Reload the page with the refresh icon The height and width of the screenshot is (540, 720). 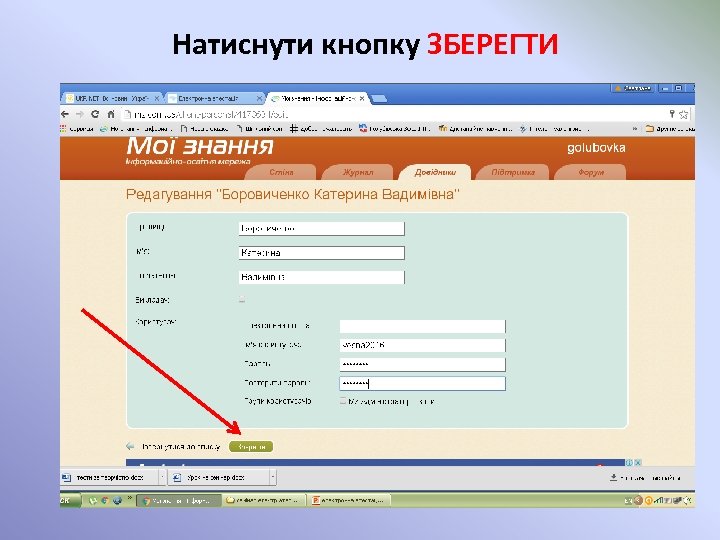coord(95,114)
